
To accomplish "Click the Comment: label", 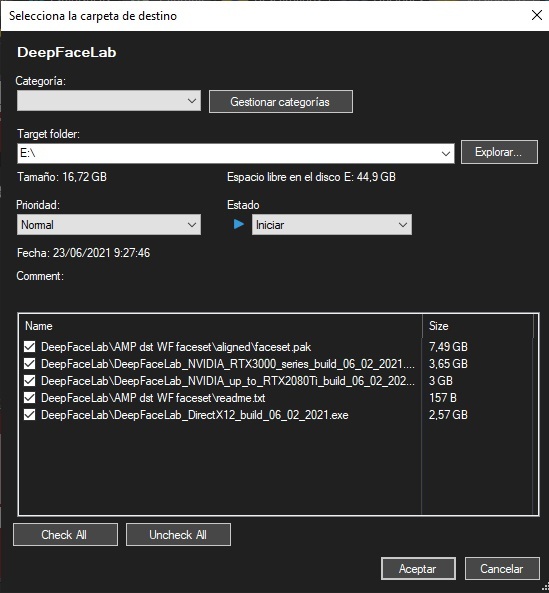I will pyautogui.click(x=40, y=276).
